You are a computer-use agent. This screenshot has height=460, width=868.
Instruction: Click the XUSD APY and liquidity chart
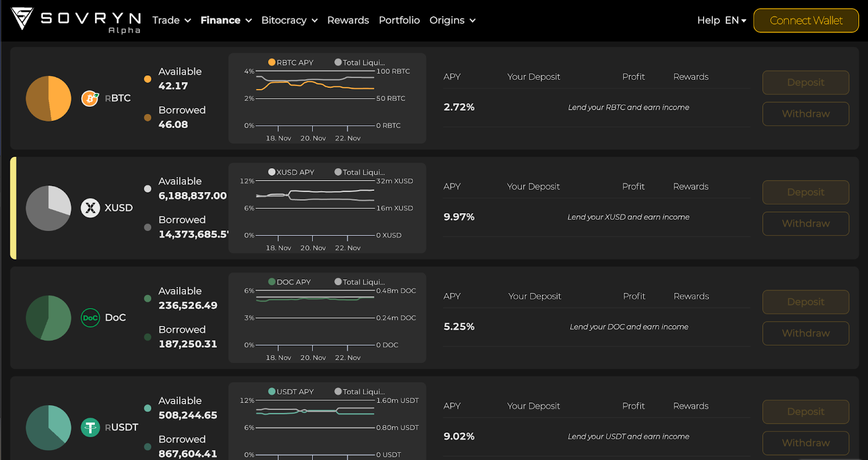click(327, 208)
